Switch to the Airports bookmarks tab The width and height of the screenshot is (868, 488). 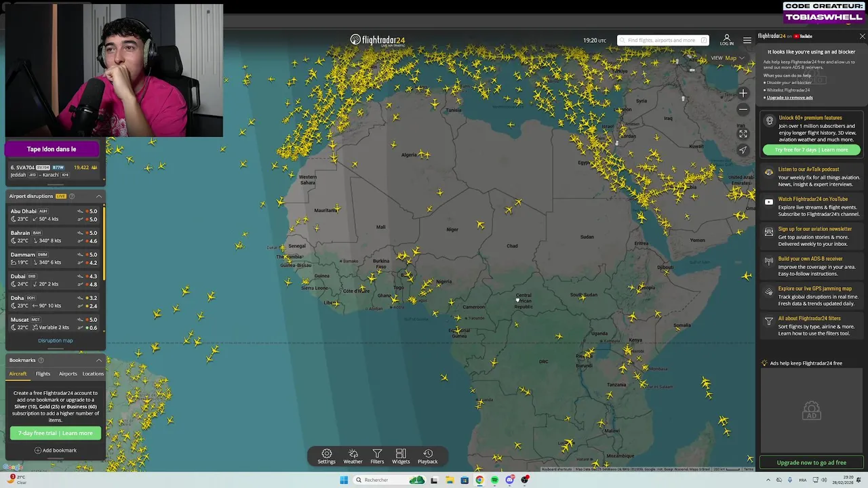[x=68, y=374]
